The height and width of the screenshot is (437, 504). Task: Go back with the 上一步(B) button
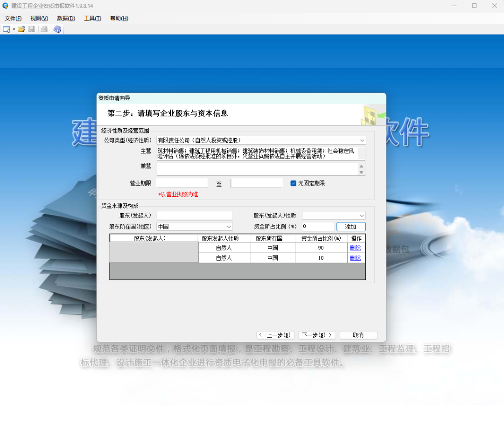275,335
